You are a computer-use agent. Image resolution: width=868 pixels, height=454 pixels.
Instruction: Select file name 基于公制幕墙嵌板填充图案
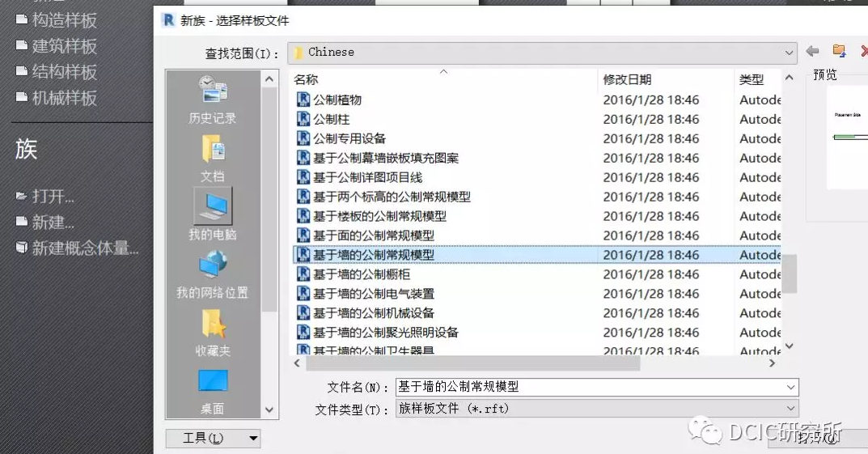tap(386, 158)
